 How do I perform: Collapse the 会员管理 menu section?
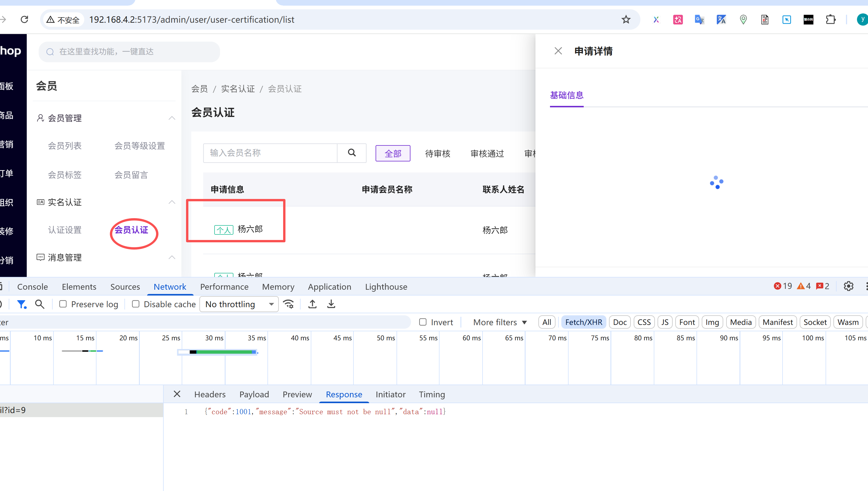172,118
